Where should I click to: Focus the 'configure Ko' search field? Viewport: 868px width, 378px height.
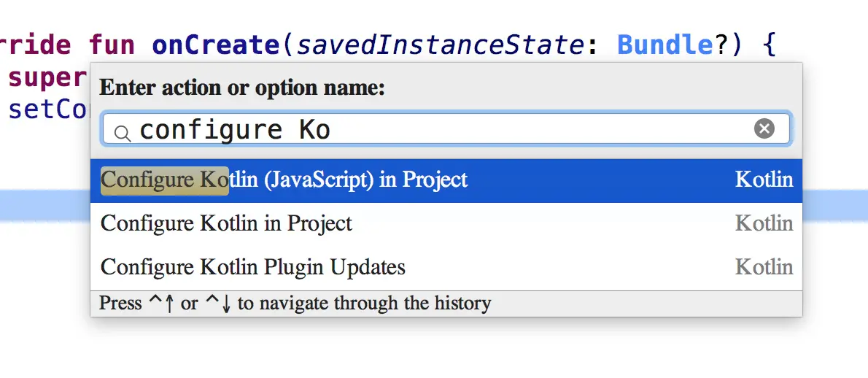pos(438,130)
